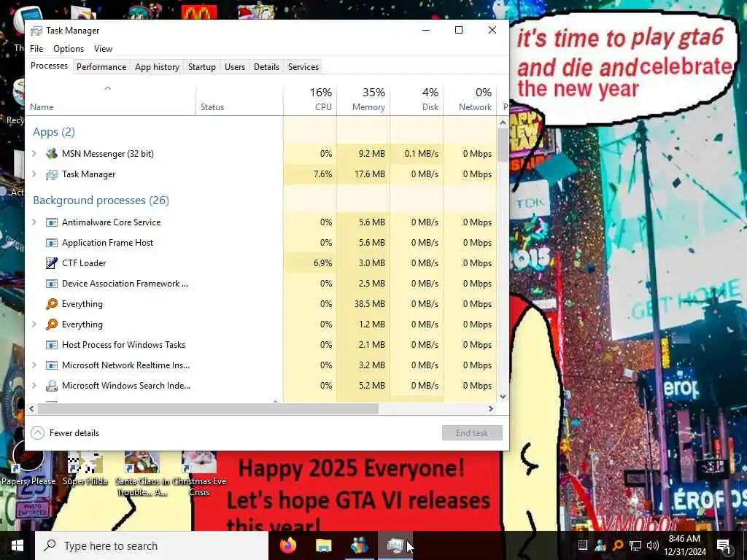Expand Microsoft Windows Search Indexer entry
This screenshot has width=747, height=560.
(x=34, y=386)
